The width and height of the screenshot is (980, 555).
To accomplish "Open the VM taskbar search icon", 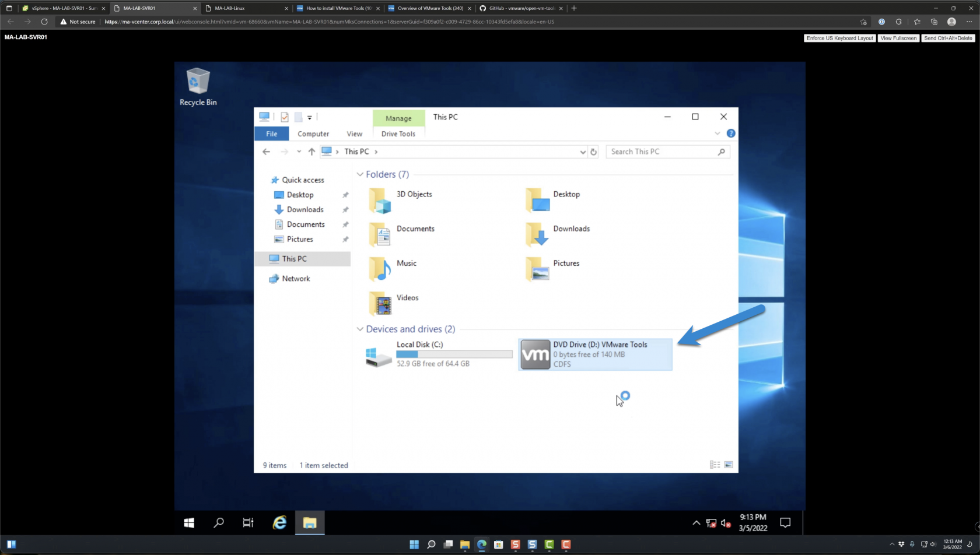I will pyautogui.click(x=219, y=523).
